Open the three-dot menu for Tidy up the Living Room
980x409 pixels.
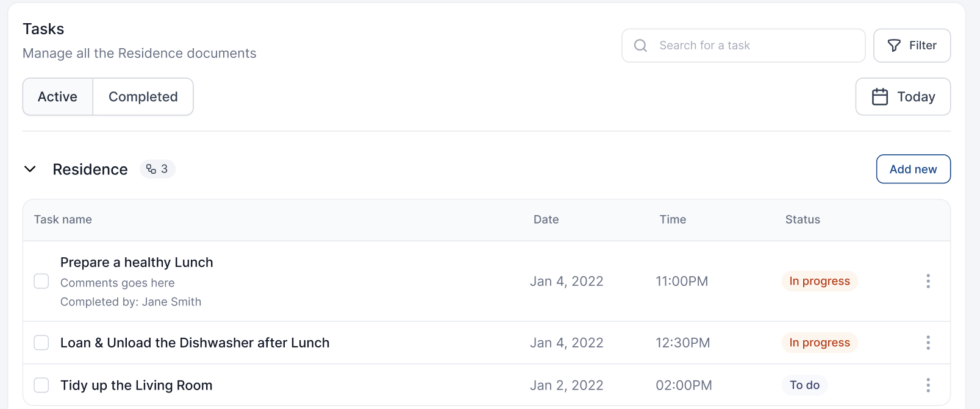click(x=928, y=385)
